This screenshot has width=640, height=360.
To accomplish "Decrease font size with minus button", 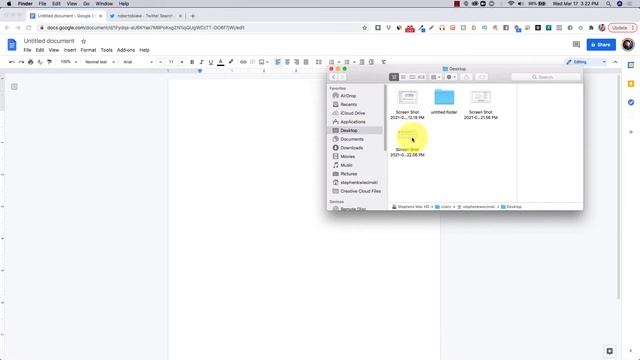I will [160, 62].
